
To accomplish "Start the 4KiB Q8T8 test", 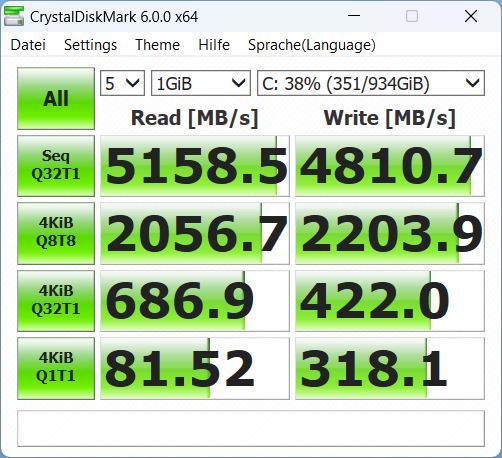I will (56, 233).
